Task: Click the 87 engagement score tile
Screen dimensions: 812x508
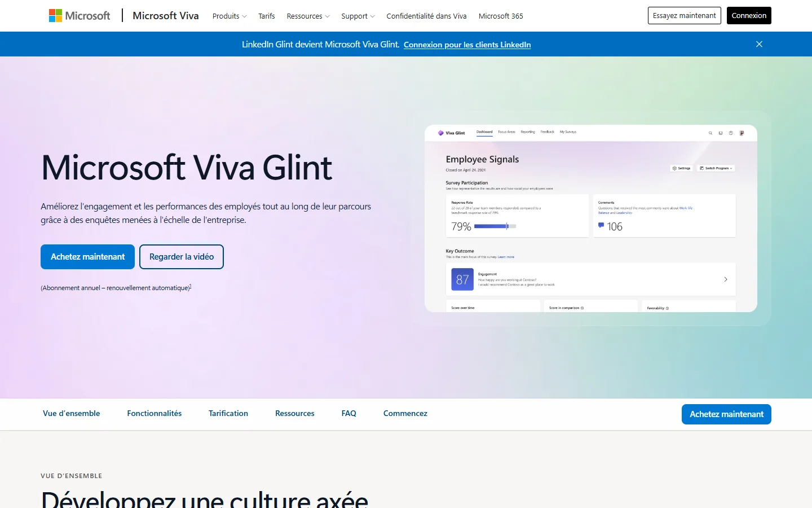Action: pos(462,279)
